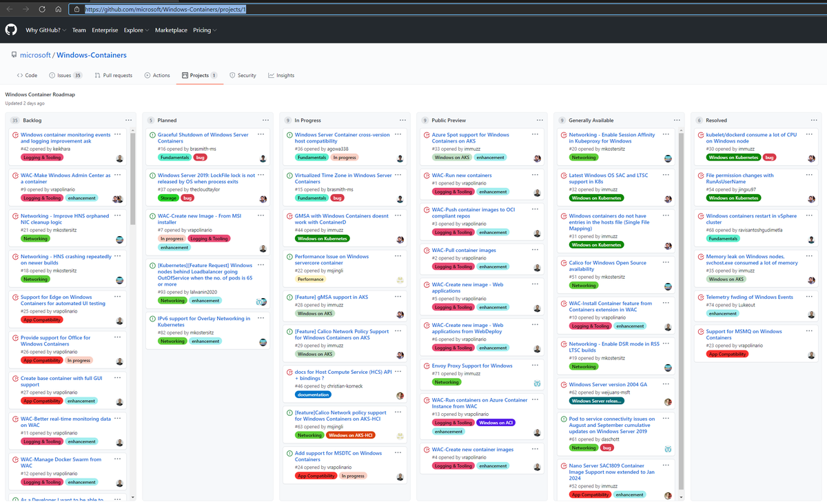Screen dimensions: 827x504
Task: Expand the Pricing dropdown
Action: [x=205, y=30]
